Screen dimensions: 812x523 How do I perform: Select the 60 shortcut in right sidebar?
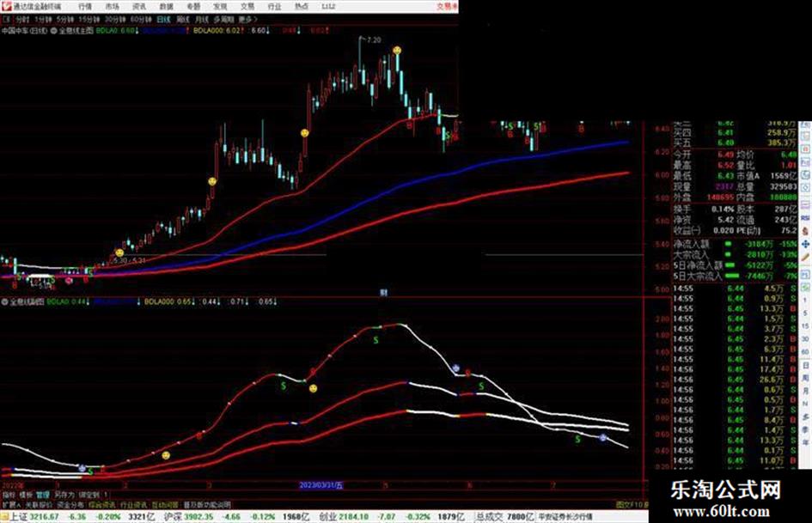click(x=805, y=351)
